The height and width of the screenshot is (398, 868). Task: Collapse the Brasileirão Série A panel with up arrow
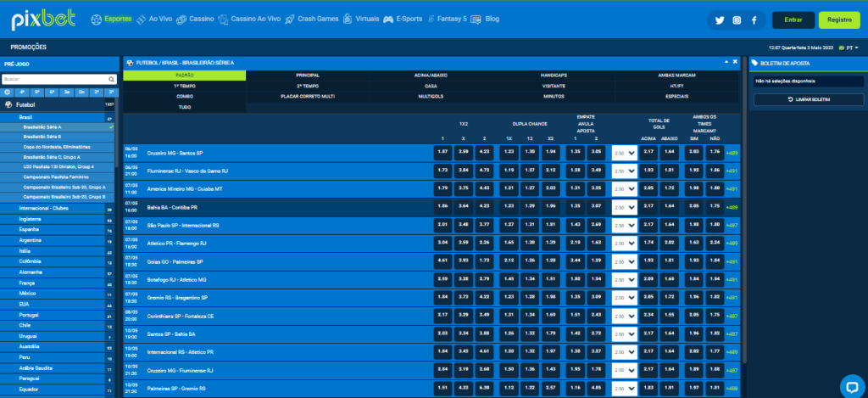tap(726, 62)
